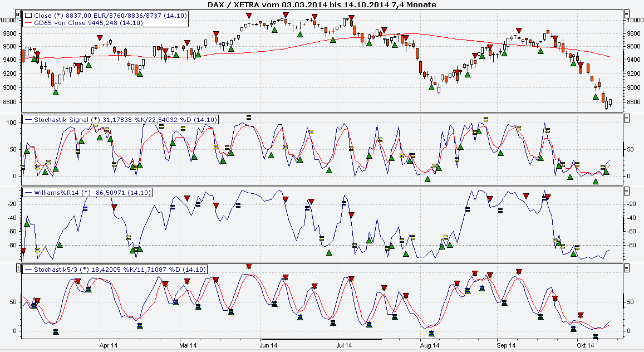
Task: Select the 'Close (*) 8837,00 EUR' legend entry
Action: [110, 16]
